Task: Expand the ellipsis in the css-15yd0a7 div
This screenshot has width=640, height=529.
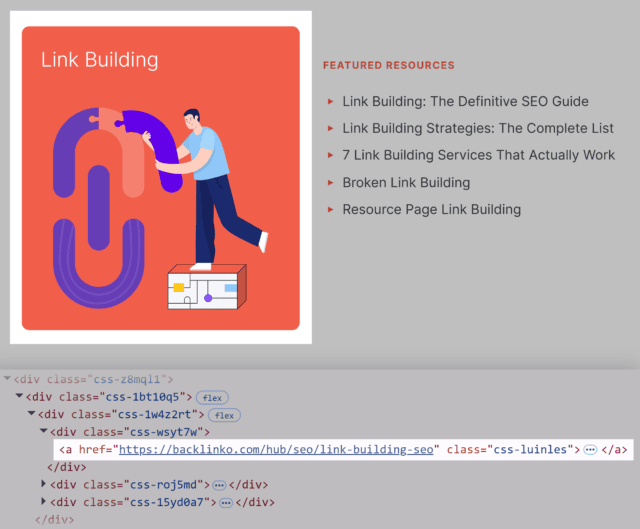Action: [225, 502]
